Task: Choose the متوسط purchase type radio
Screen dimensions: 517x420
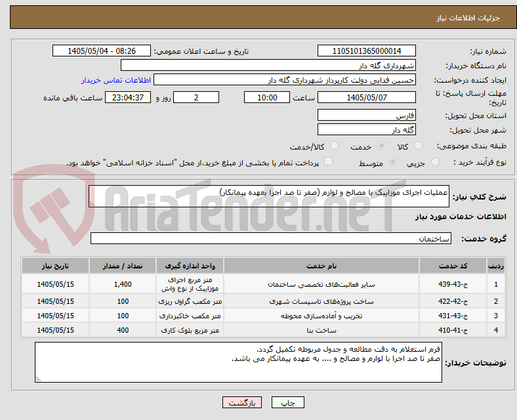Action: [392, 162]
